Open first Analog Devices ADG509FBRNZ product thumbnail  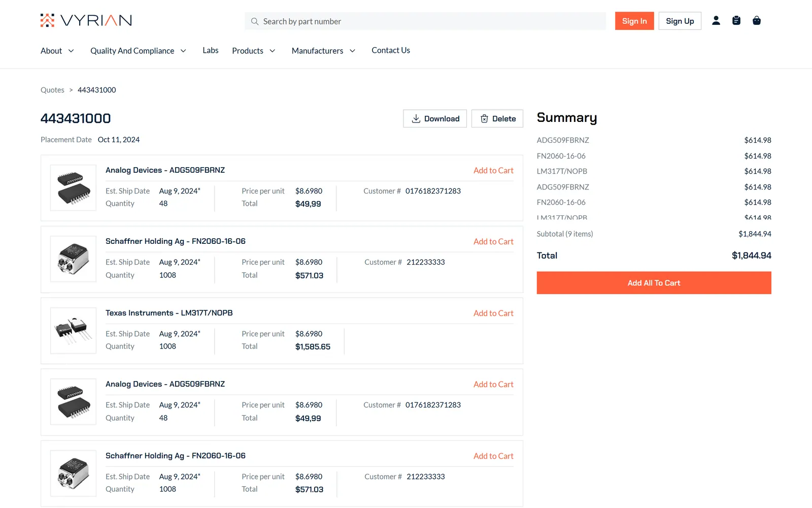(x=74, y=188)
